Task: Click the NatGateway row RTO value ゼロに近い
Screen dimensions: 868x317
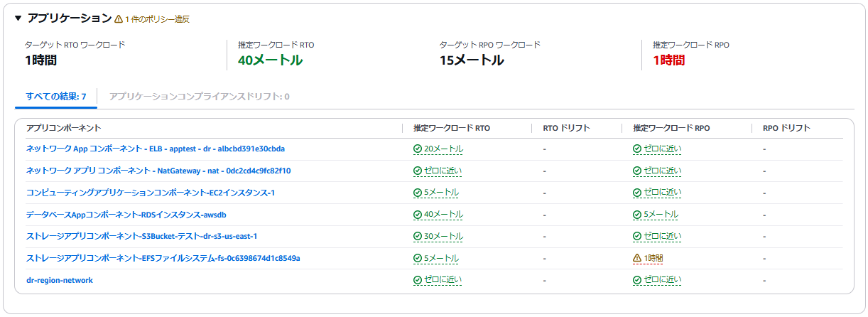Action: tap(443, 171)
